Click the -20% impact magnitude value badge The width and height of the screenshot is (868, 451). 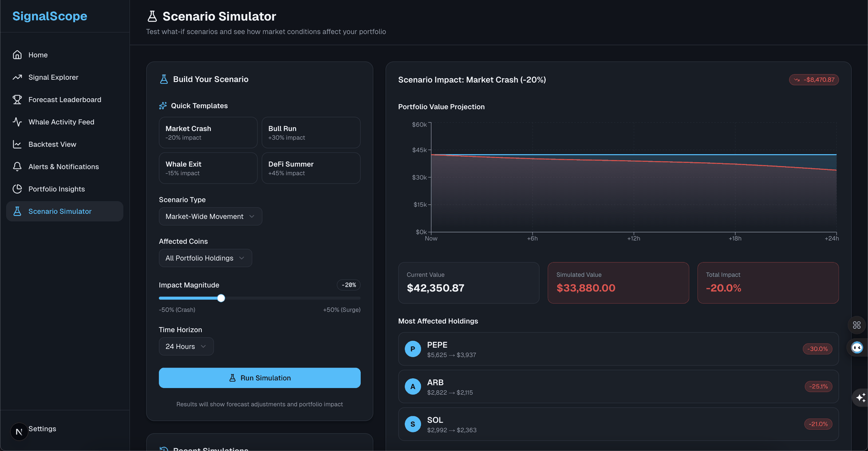click(349, 285)
